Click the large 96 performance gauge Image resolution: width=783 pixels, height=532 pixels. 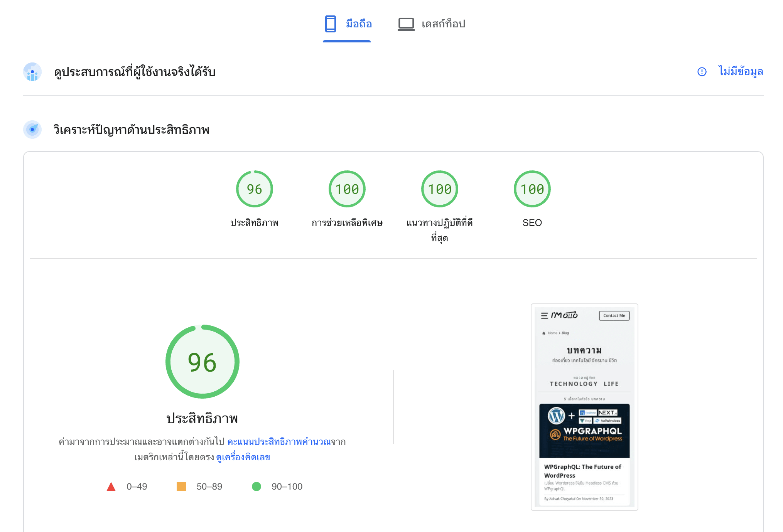[202, 362]
